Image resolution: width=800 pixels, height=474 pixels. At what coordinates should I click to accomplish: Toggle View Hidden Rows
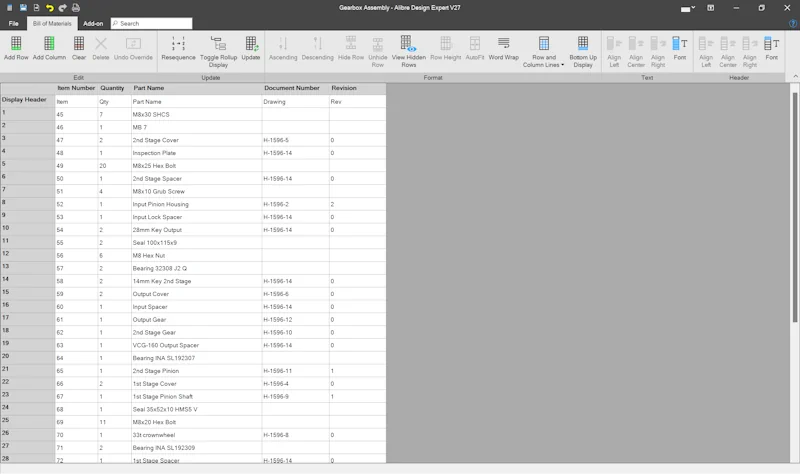(409, 52)
